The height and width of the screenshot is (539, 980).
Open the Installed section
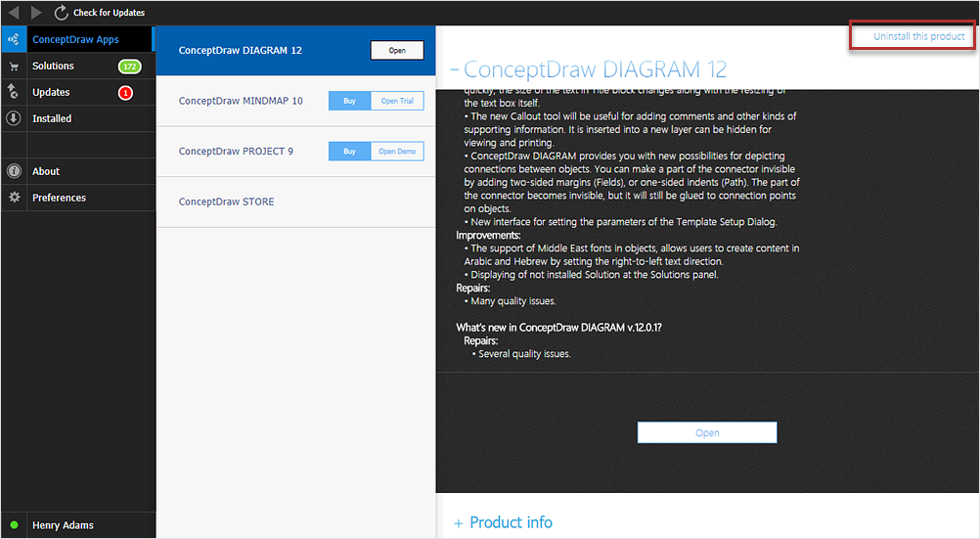[x=52, y=118]
